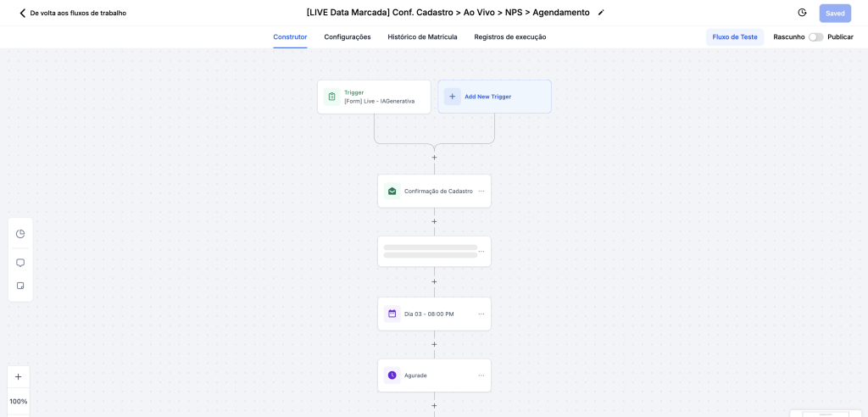Click the sticky note icon in sidebar
Viewport: 868px width, 417px height.
point(20,286)
